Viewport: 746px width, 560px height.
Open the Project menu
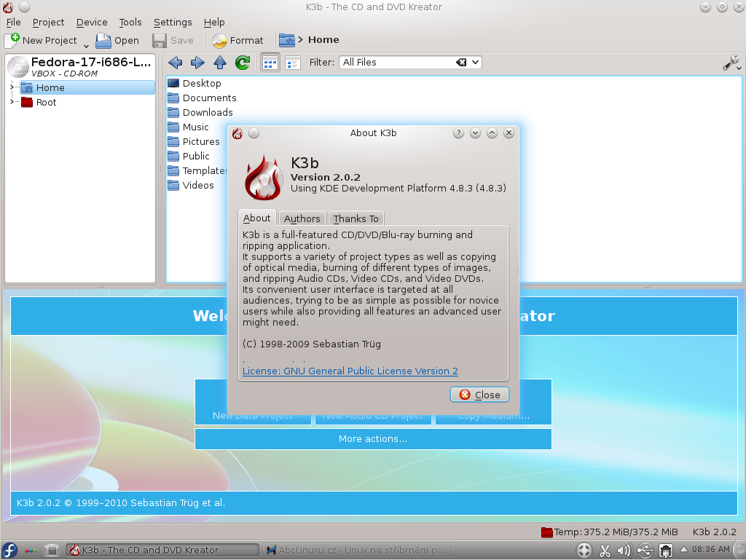click(x=48, y=23)
